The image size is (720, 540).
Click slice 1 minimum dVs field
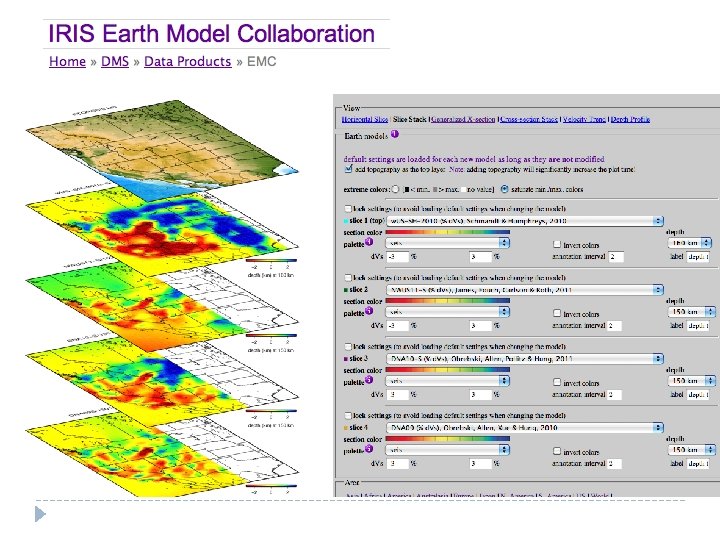pos(397,257)
